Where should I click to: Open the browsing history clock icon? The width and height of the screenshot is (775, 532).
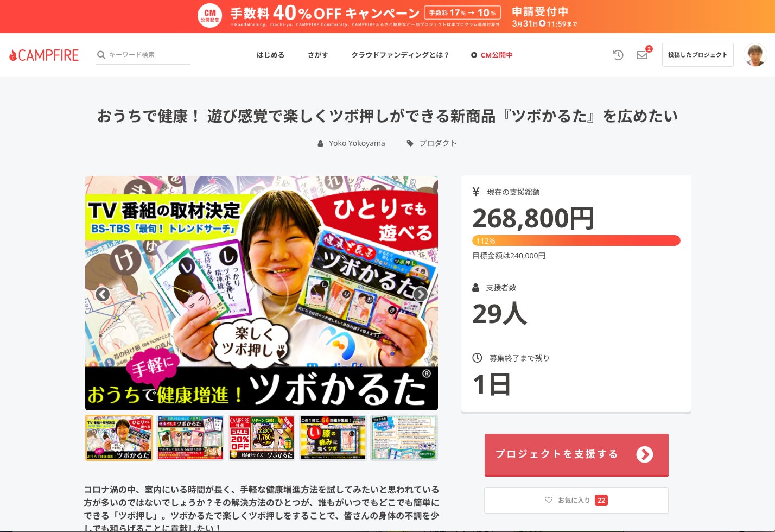tap(618, 55)
